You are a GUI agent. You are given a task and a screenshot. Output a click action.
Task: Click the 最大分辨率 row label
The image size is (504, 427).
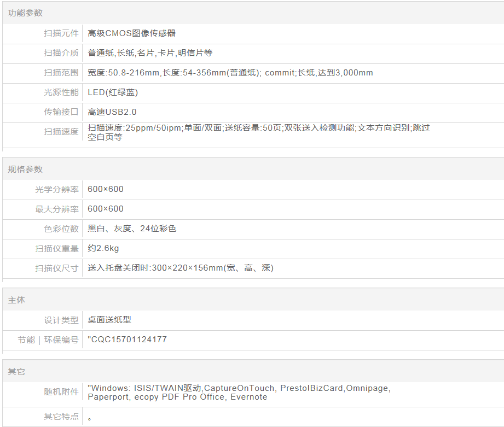pos(57,209)
